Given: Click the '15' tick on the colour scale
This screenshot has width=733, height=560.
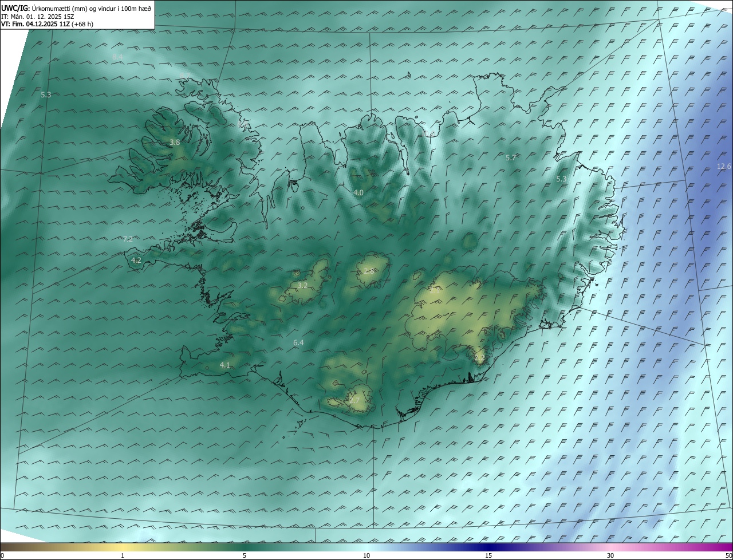Looking at the screenshot, I should pyautogui.click(x=488, y=555).
